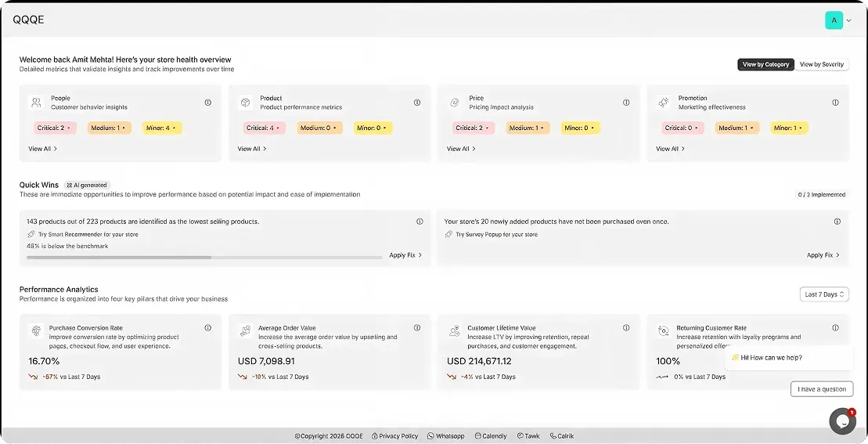Screen dimensions: 868x444
Task: Apply Fix for newly added products
Action: [823, 255]
